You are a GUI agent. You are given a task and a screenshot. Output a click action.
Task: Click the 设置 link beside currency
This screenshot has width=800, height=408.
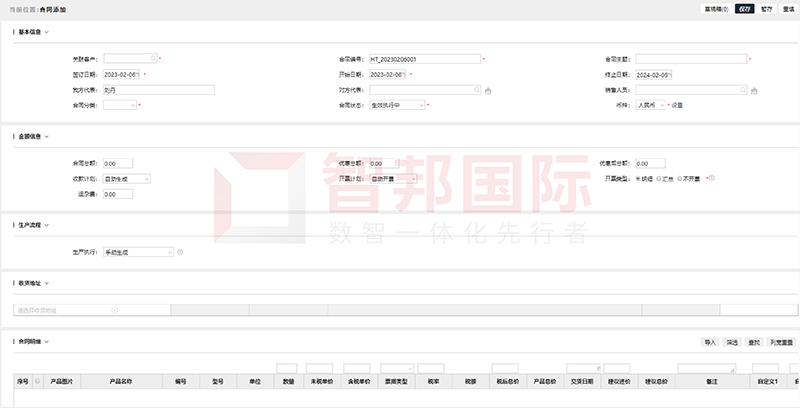click(677, 105)
